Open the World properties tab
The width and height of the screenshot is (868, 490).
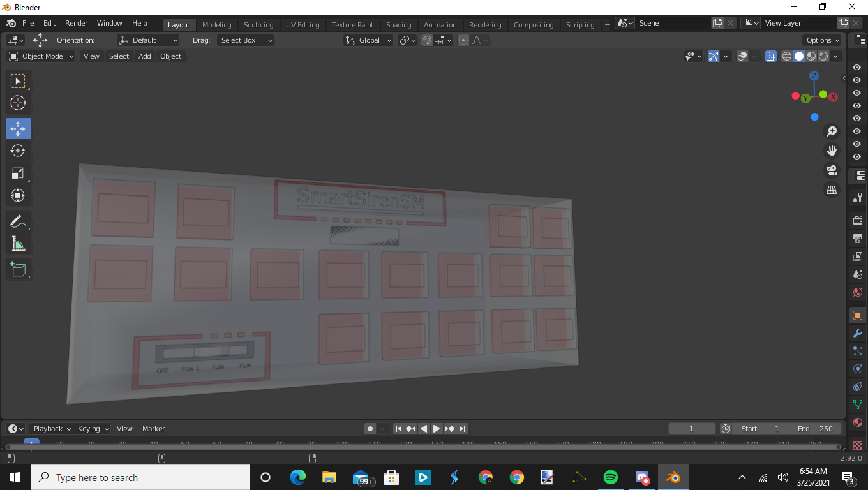[858, 292]
